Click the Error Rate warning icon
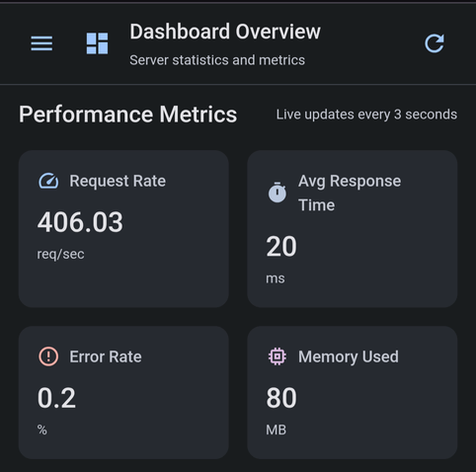Viewport: 476px width, 472px height. coord(48,356)
